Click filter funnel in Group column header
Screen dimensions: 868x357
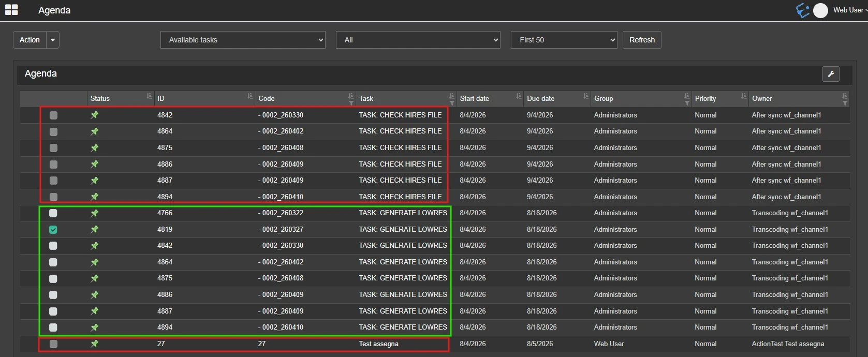click(687, 103)
